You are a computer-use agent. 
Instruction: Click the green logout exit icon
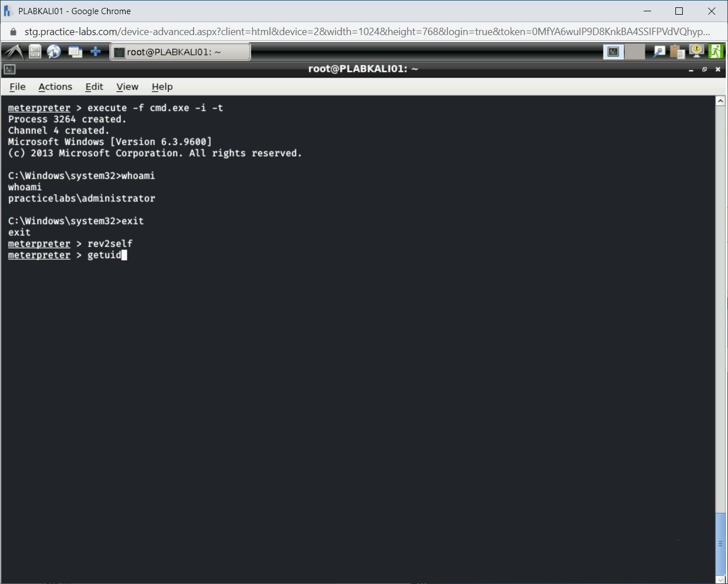716,52
